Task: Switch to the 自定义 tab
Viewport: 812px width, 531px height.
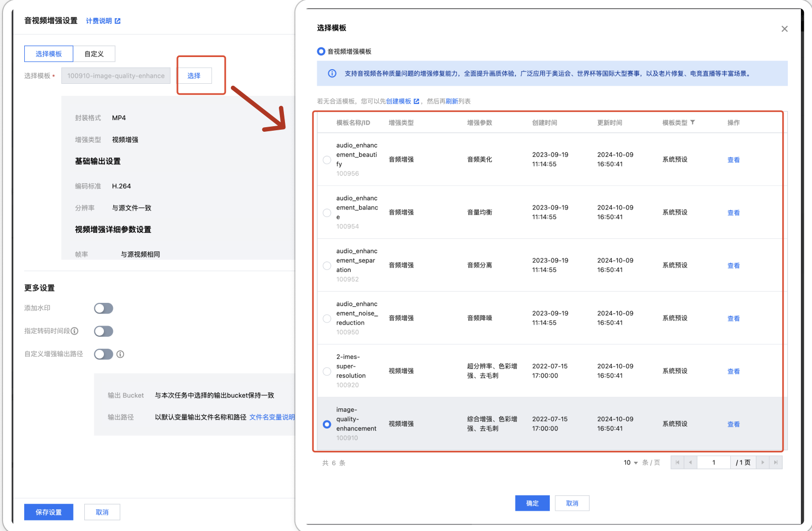Action: (x=94, y=54)
